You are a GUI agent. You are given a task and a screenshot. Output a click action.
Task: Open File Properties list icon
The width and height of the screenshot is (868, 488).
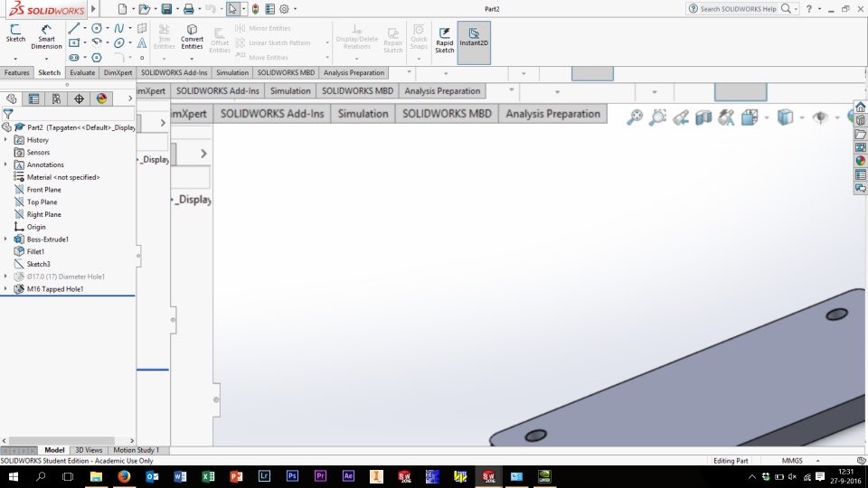coord(270,9)
